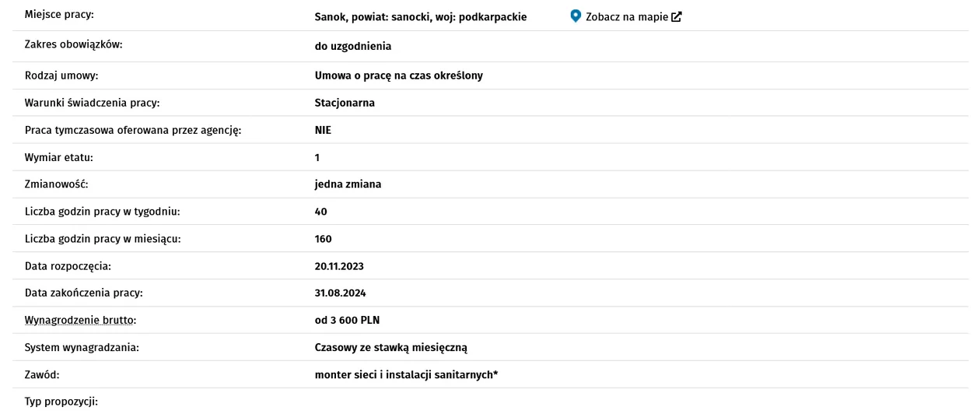
Task: Click 'monter sieci i instalacji sanitarnych*' profession
Action: [x=406, y=375]
